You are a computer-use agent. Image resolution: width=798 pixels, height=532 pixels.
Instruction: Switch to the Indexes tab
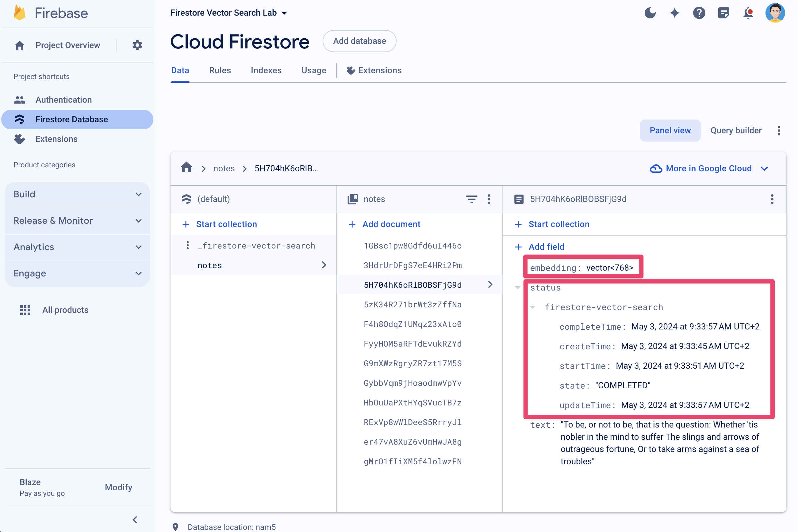pyautogui.click(x=266, y=71)
